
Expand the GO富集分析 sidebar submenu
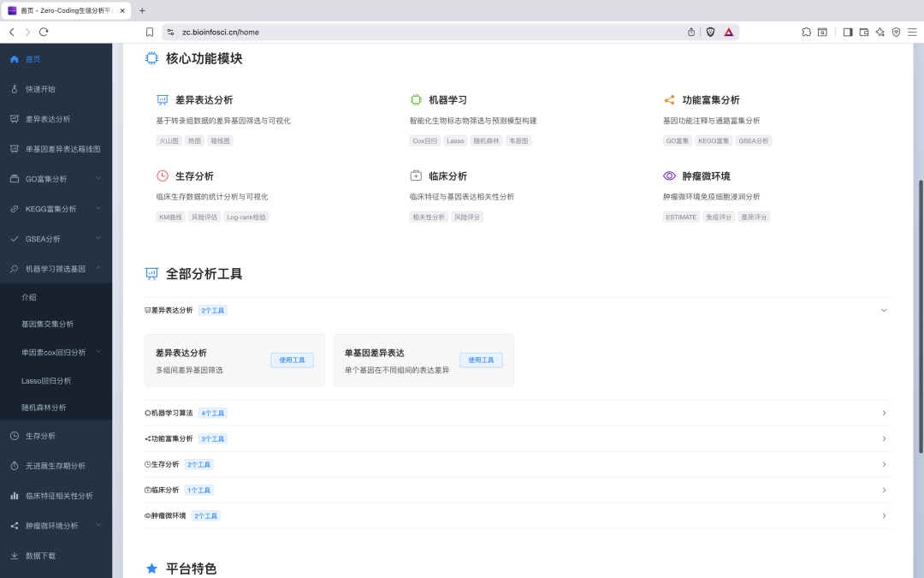98,179
